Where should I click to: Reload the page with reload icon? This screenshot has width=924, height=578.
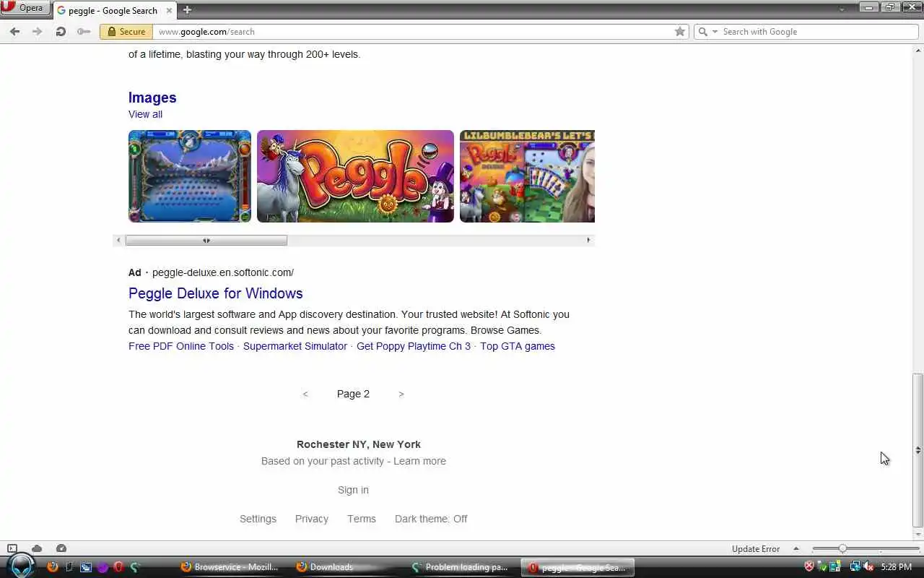[61, 31]
